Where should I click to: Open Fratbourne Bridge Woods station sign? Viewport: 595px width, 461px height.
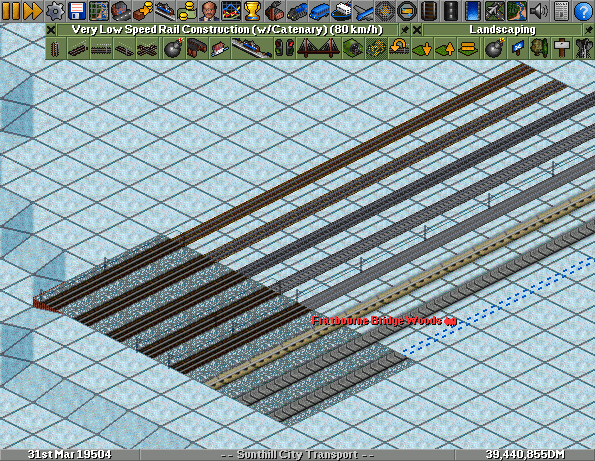tap(384, 321)
